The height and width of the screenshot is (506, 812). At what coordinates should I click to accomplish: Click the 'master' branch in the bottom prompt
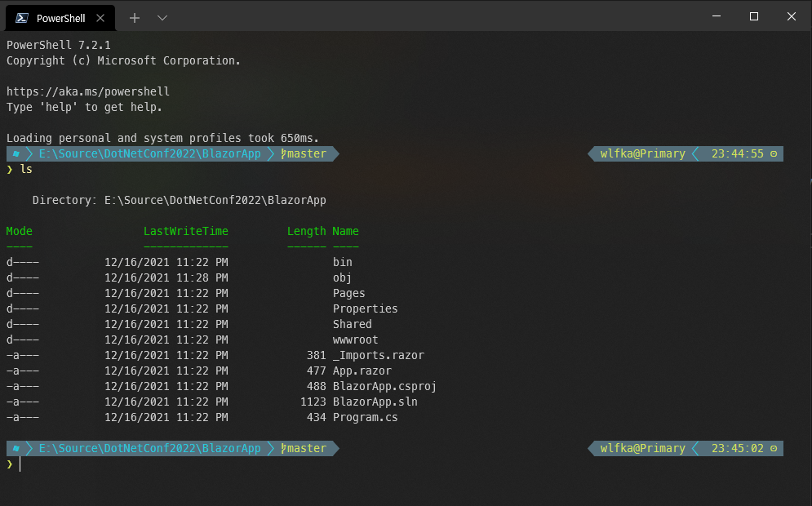(307, 449)
